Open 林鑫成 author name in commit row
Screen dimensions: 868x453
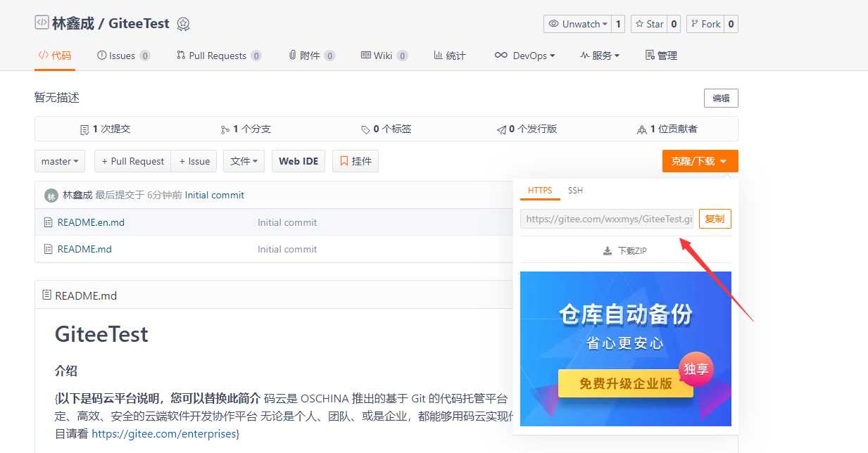coord(77,195)
